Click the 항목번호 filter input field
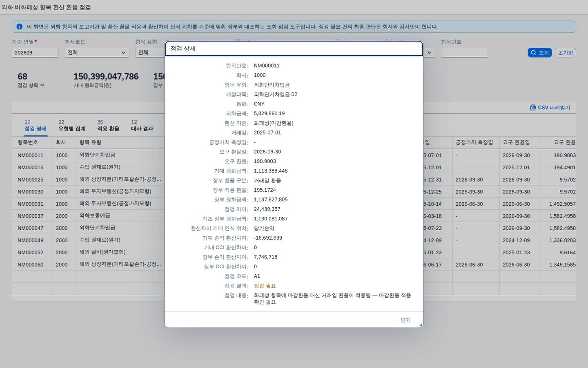The height and width of the screenshot is (368, 588). (464, 53)
